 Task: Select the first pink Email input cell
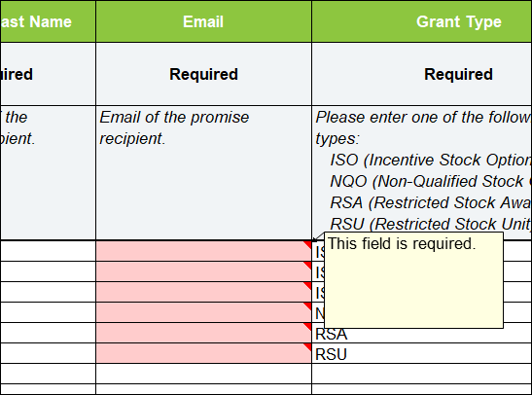[203, 251]
